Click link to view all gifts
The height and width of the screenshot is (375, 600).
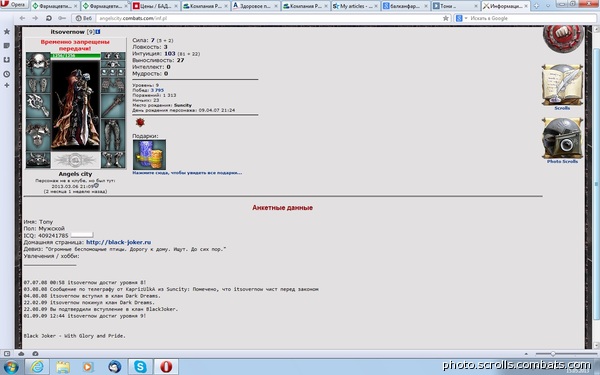(187, 173)
